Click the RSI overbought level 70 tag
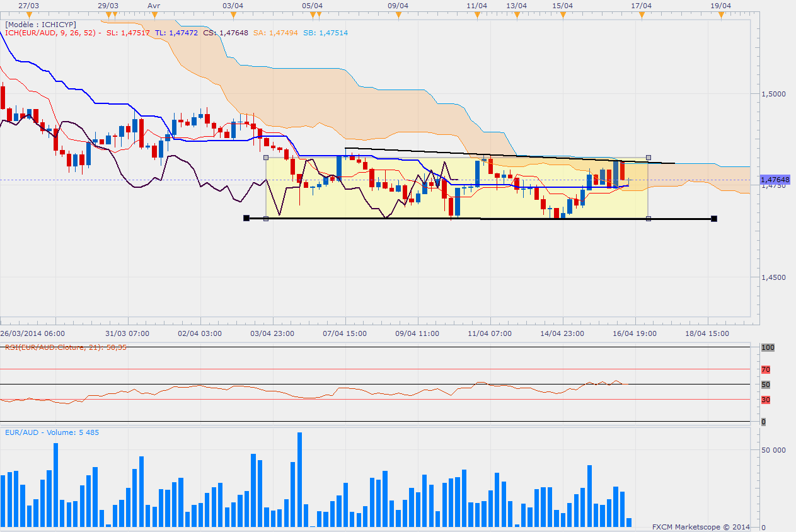This screenshot has width=796, height=532. click(766, 369)
